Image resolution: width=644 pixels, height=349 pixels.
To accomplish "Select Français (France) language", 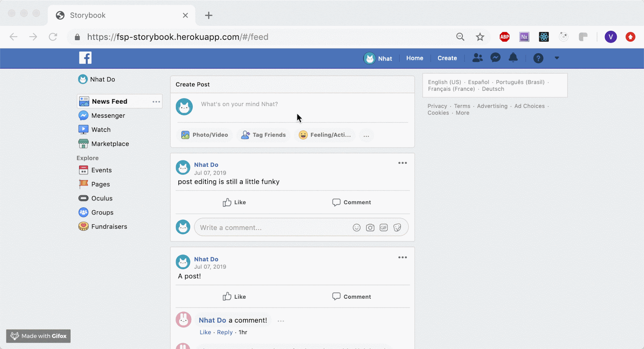I will click(451, 89).
